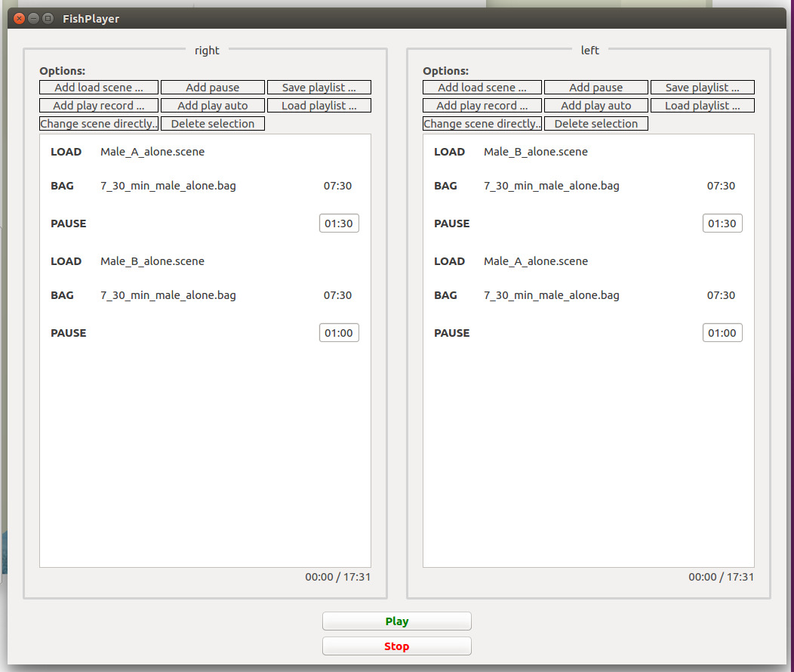
Task: Maximize the FishPlayer window
Action: (48, 19)
